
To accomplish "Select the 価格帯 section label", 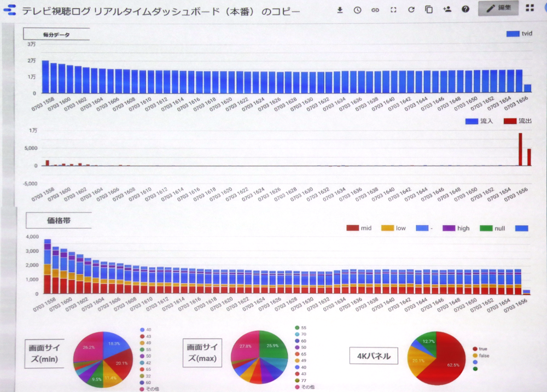I will tap(57, 221).
